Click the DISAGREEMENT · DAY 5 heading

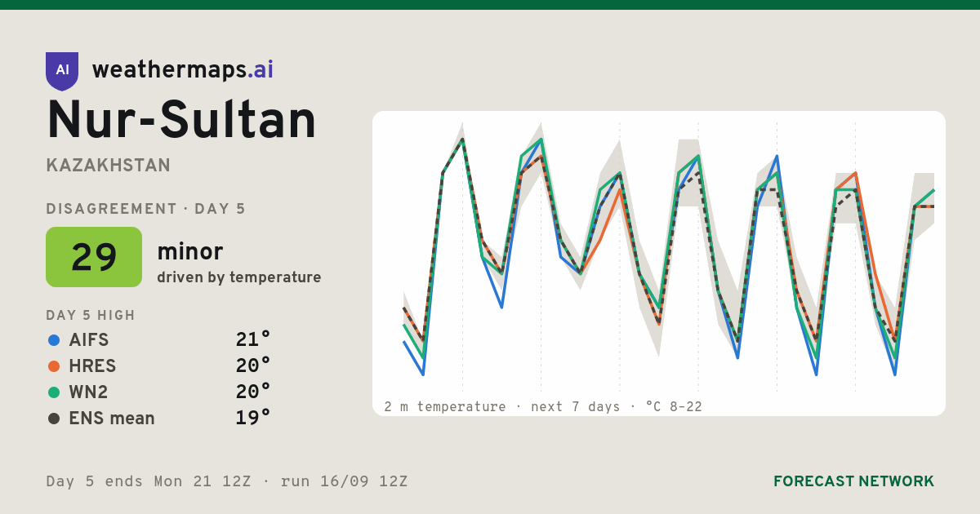pyautogui.click(x=146, y=209)
